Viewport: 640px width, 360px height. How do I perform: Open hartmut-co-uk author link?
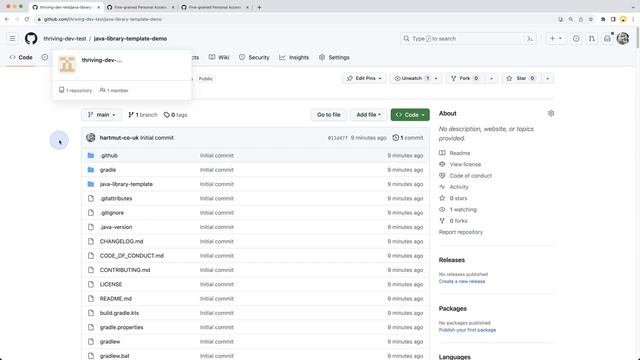coord(119,138)
